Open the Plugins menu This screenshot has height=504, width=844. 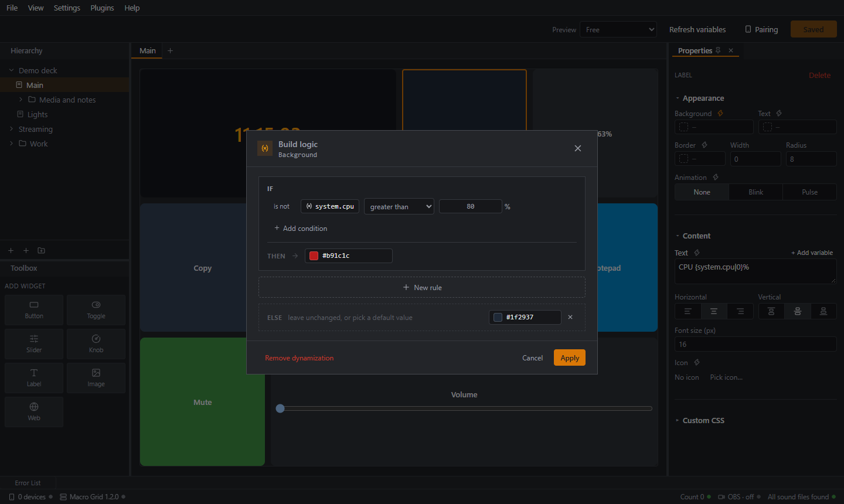click(x=102, y=8)
